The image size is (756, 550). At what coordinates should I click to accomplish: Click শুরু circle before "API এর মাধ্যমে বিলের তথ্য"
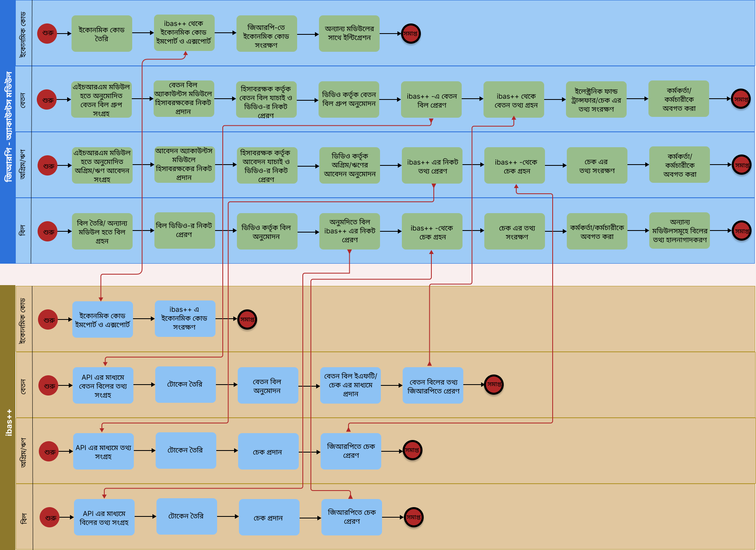coord(50,517)
